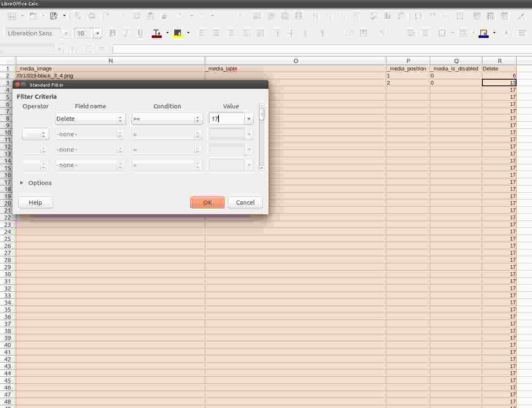The width and height of the screenshot is (532, 408).
Task: Click cell R2 with value 6
Action: coord(499,75)
